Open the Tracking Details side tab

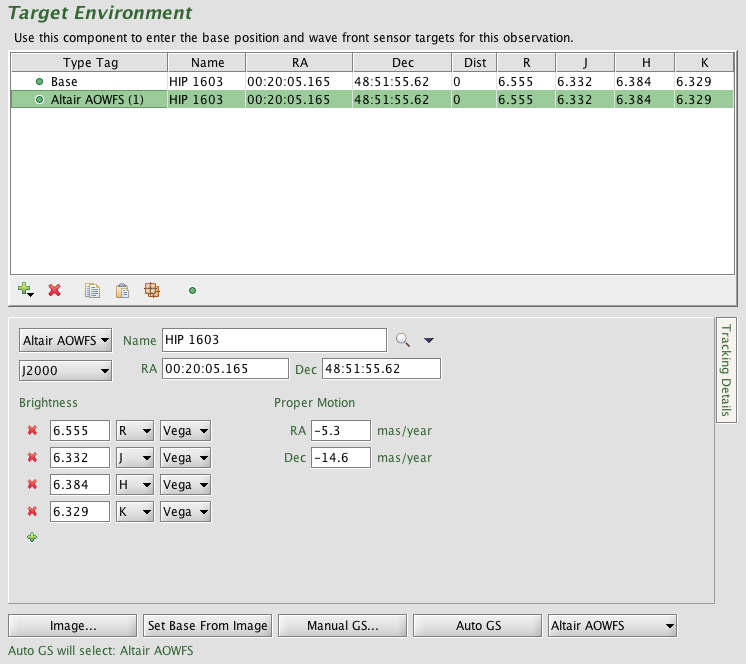point(726,370)
